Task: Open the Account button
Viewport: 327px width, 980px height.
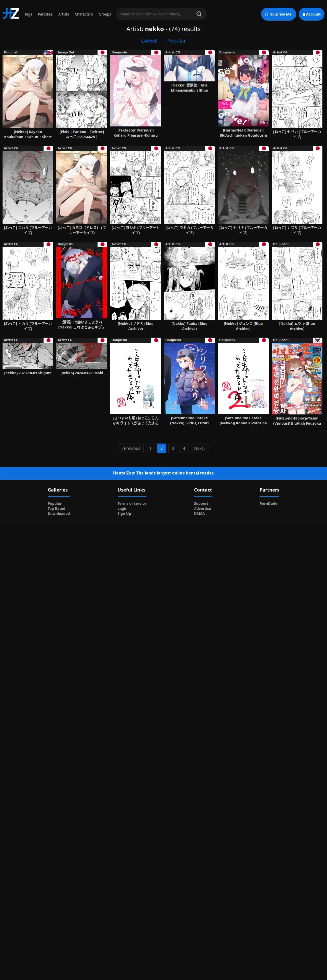Action: [x=311, y=14]
